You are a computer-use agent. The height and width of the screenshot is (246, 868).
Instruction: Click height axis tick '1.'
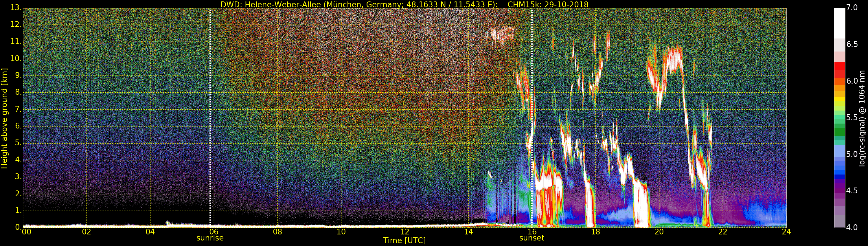tap(18, 210)
